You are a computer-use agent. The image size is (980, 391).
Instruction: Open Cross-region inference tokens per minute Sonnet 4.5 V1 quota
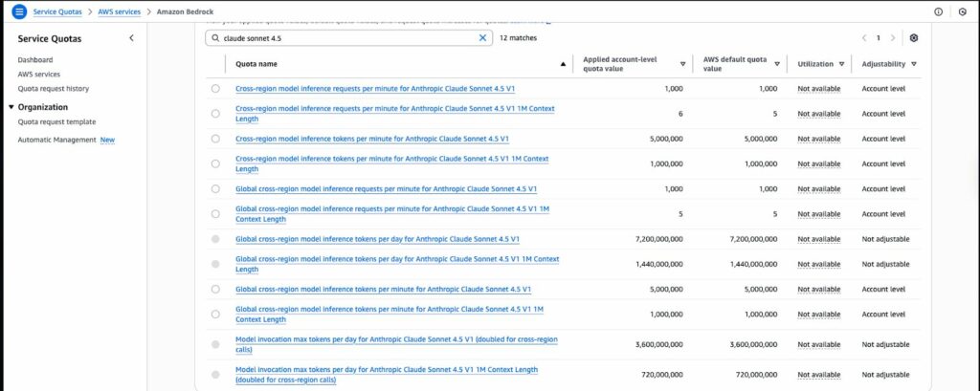(x=372, y=139)
